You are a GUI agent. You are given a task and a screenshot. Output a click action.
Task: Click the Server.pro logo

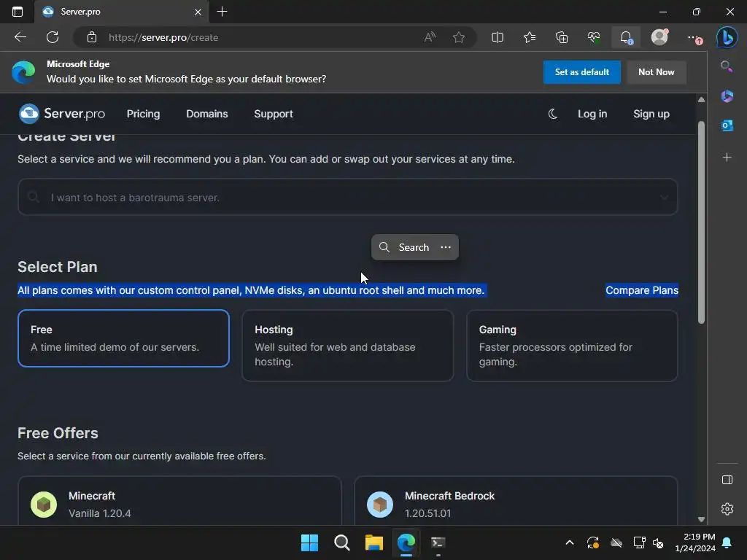point(62,114)
